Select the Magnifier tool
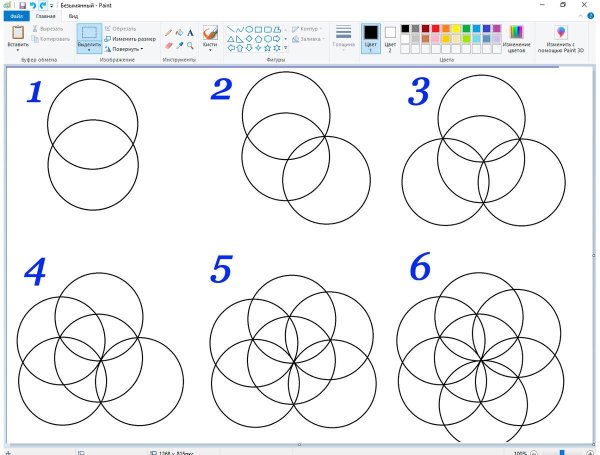Screen dimensions: 600x455 190,45
